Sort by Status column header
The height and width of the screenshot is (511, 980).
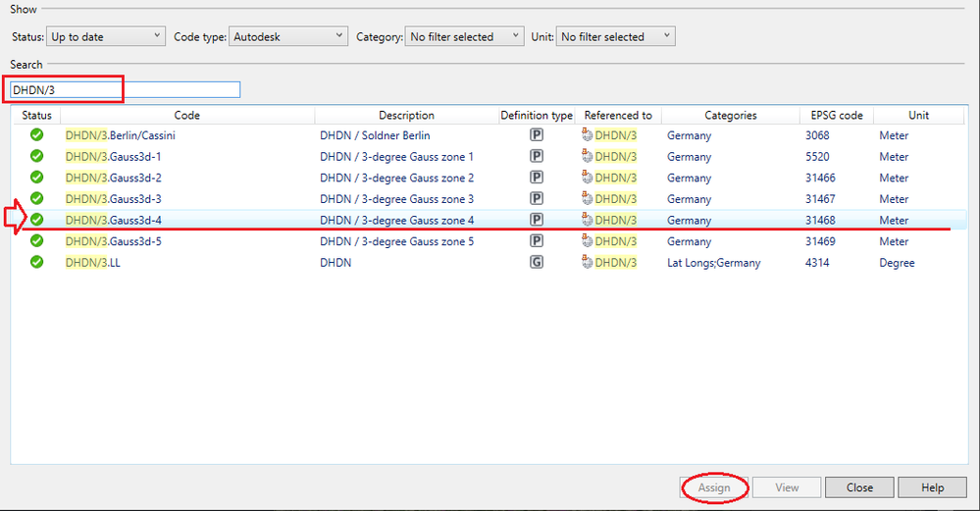click(37, 115)
